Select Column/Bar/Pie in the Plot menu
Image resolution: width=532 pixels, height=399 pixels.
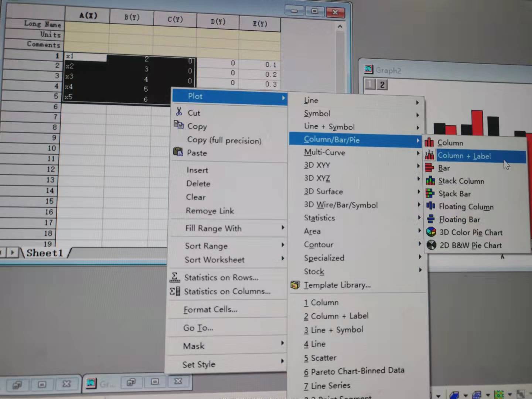click(x=331, y=139)
